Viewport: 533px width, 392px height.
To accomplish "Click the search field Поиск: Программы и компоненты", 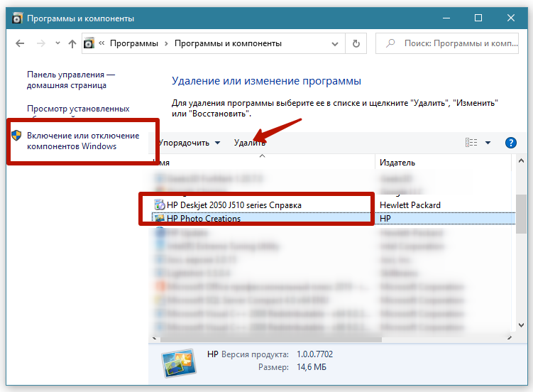I will click(x=454, y=43).
